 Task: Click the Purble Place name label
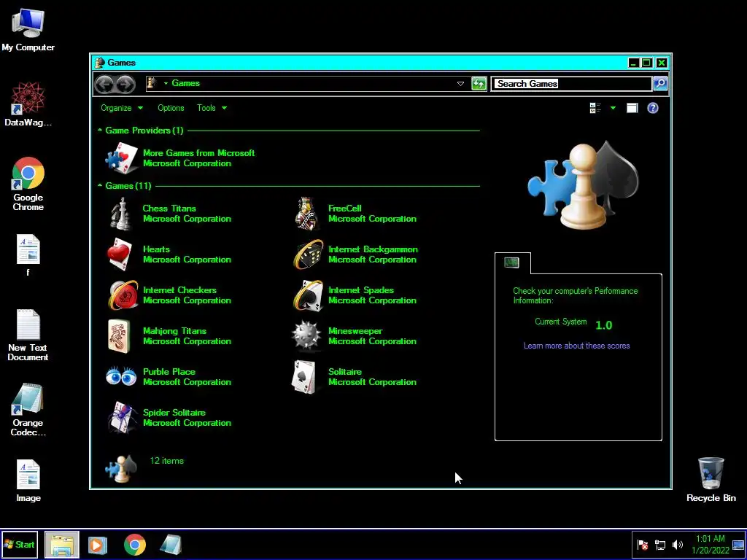(x=169, y=371)
